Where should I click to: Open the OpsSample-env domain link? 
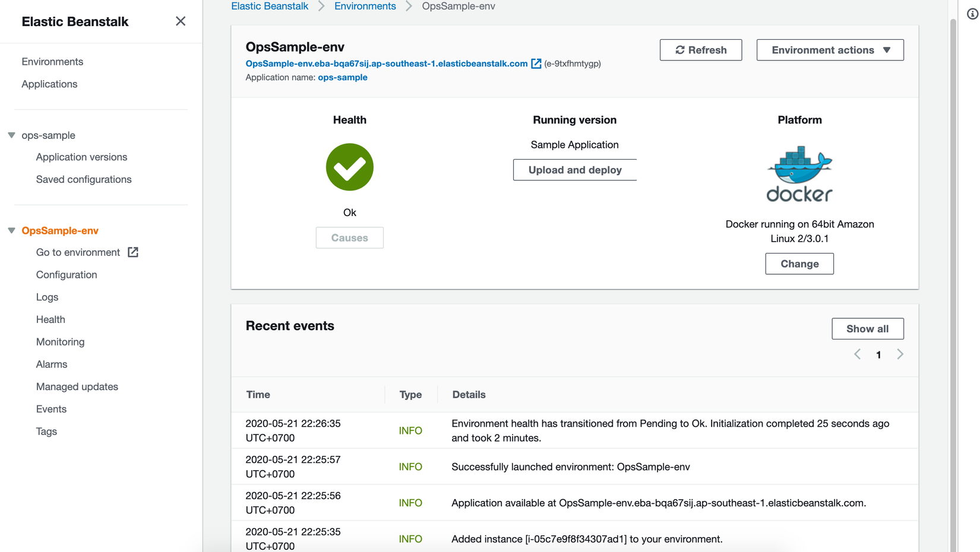click(387, 64)
